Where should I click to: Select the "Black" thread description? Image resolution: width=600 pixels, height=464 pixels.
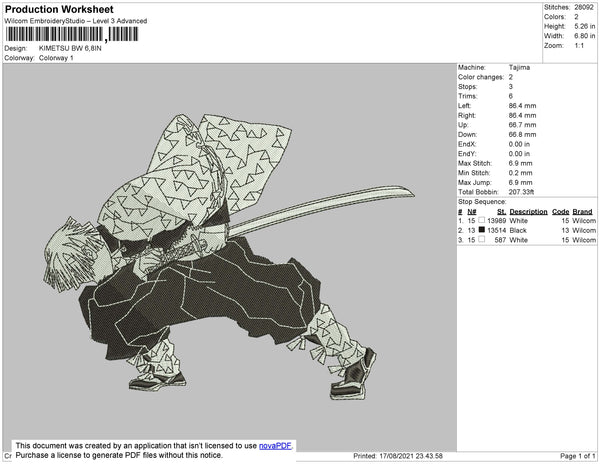click(518, 230)
